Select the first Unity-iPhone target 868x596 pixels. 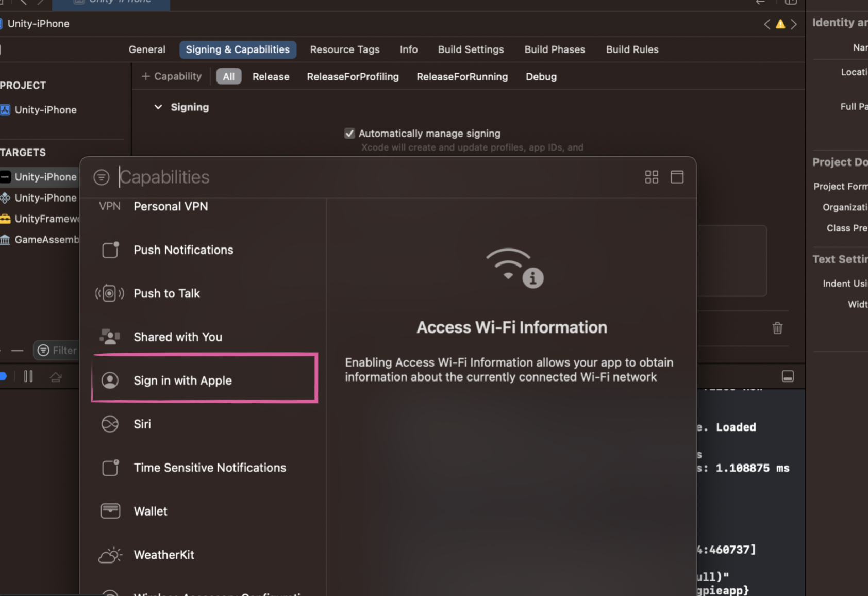click(45, 177)
